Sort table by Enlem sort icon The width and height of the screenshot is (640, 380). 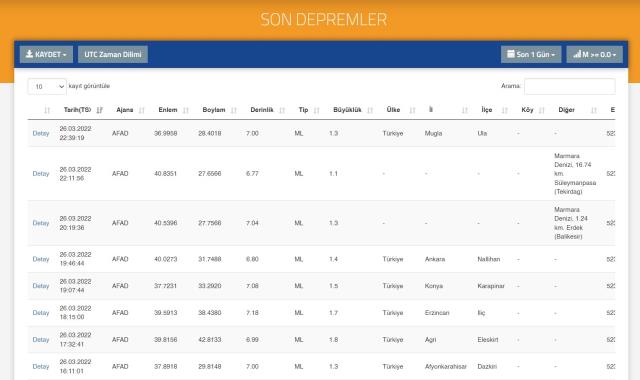point(186,110)
